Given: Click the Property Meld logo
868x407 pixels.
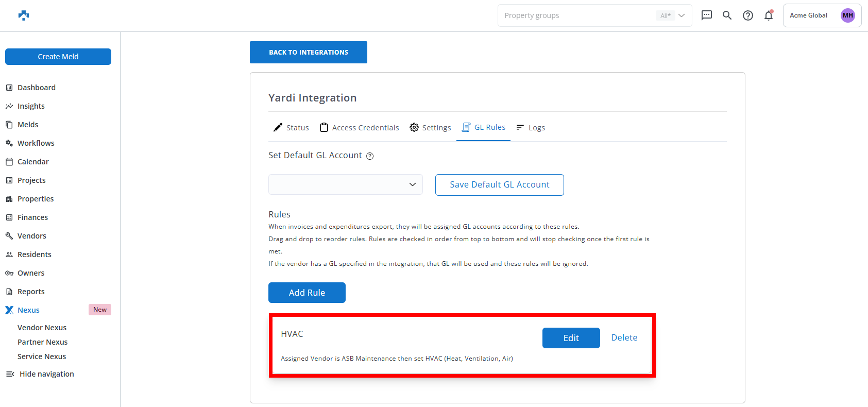Looking at the screenshot, I should [x=24, y=15].
